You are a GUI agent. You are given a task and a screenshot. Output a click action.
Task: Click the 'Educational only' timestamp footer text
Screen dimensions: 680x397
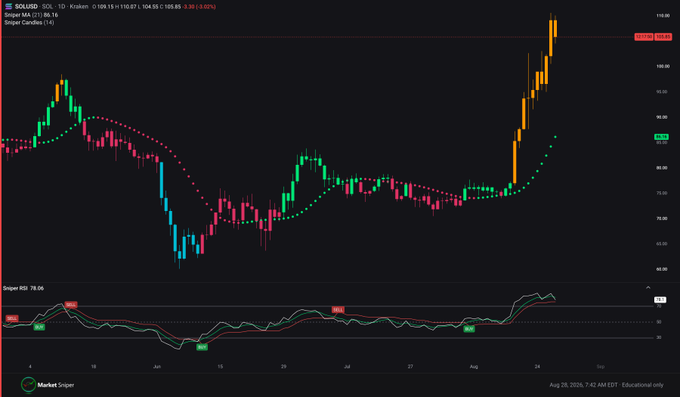[643, 385]
